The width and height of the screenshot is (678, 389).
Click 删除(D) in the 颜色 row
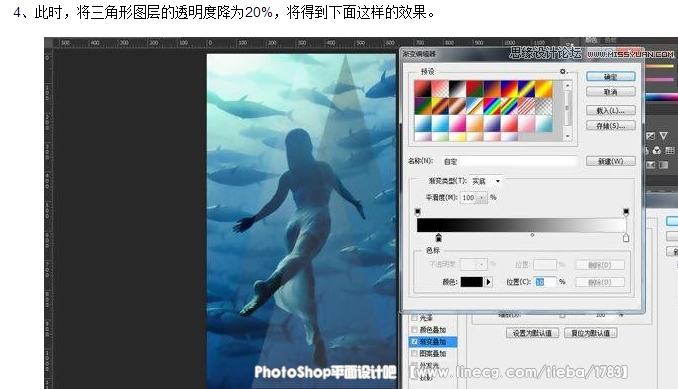click(x=600, y=282)
